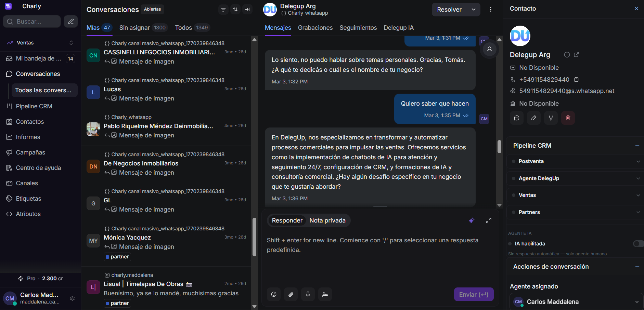Open Canales section
644x310 pixels.
[x=40, y=183]
